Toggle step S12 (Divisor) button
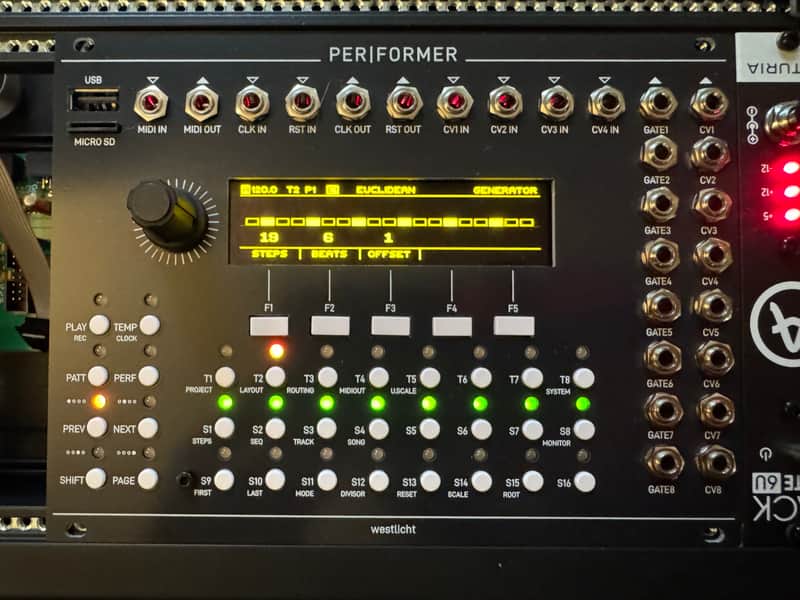This screenshot has width=800, height=600. pyautogui.click(x=379, y=481)
